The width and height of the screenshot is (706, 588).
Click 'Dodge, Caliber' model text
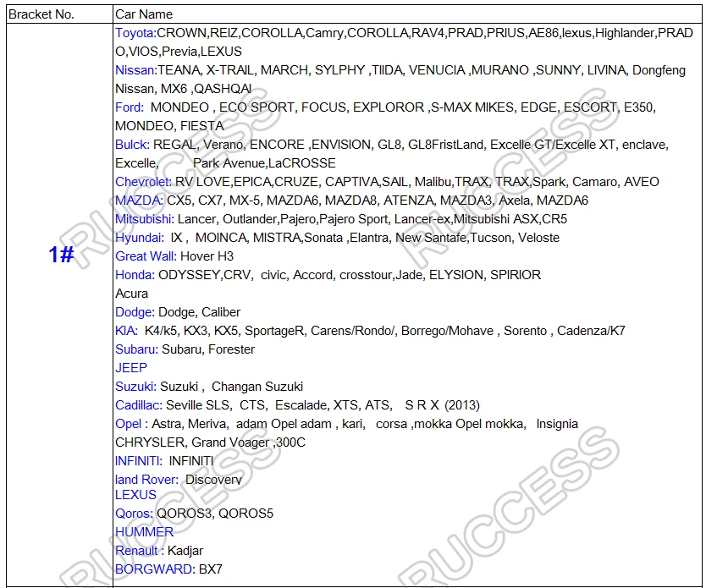click(200, 312)
